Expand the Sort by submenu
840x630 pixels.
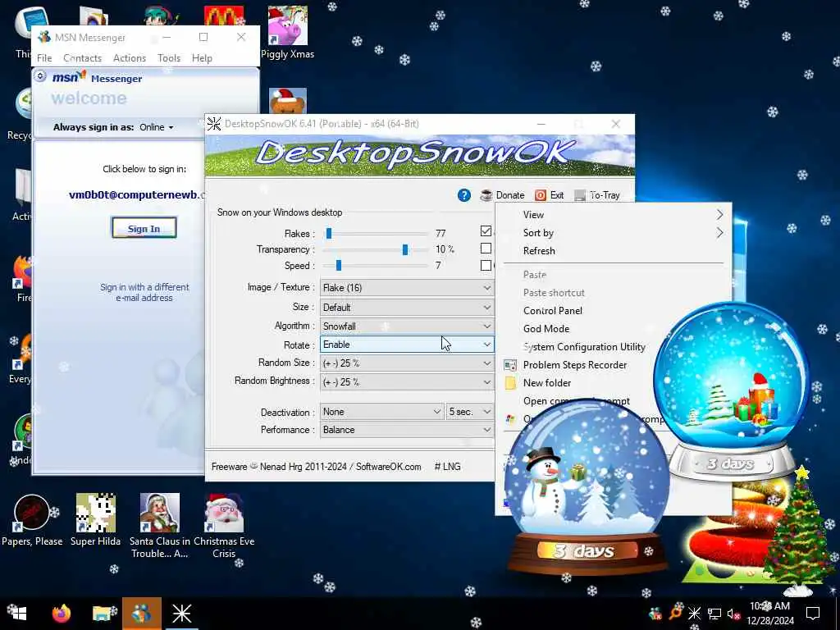(614, 233)
